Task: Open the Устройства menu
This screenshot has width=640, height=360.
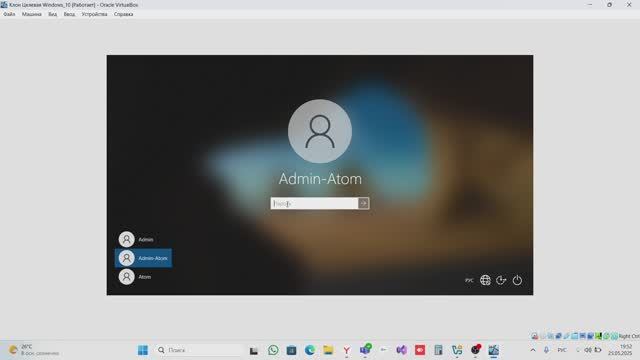Action: 94,14
